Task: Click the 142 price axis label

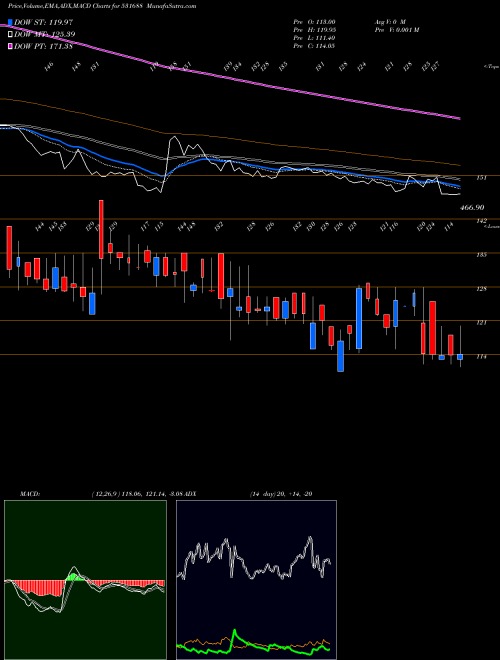Action: 482,221
